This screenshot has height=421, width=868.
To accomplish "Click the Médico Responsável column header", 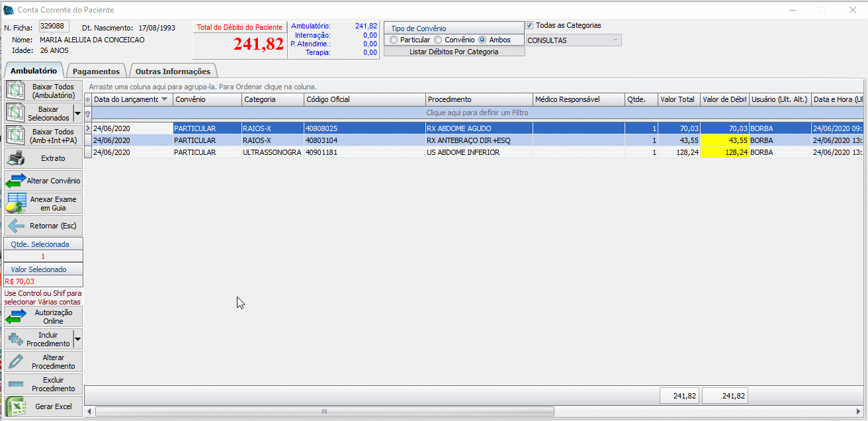I will click(579, 99).
